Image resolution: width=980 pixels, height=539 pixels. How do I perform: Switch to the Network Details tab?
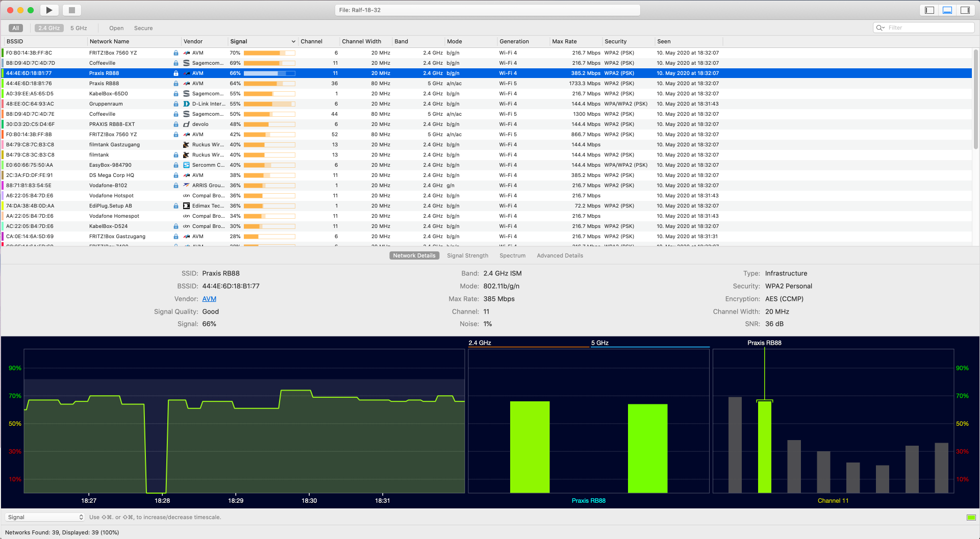(x=414, y=255)
